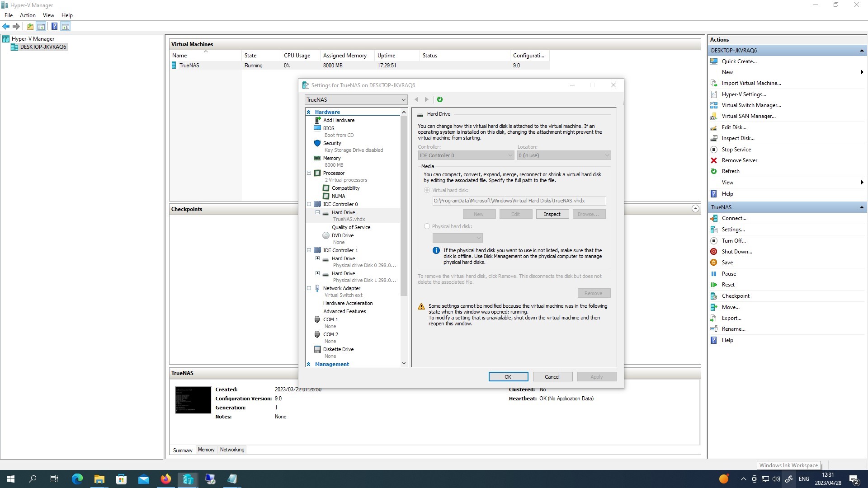Select Memory in hardware tree
The width and height of the screenshot is (868, 488).
tap(331, 158)
